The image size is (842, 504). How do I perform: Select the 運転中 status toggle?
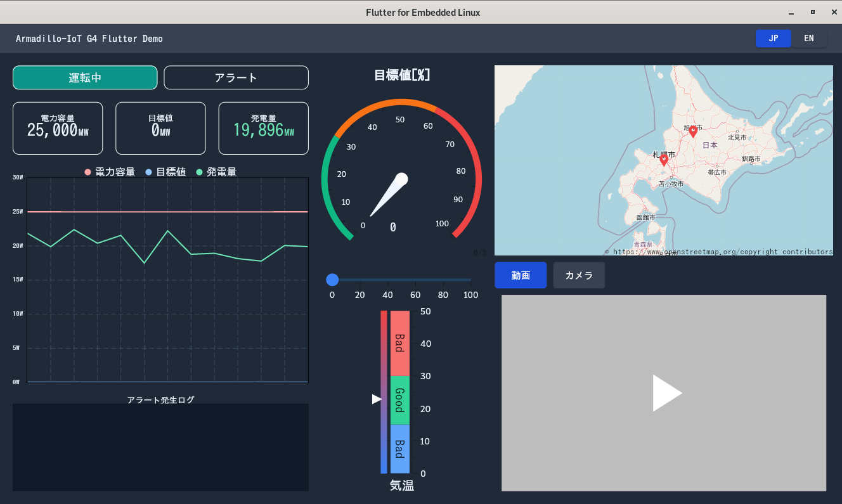click(85, 77)
